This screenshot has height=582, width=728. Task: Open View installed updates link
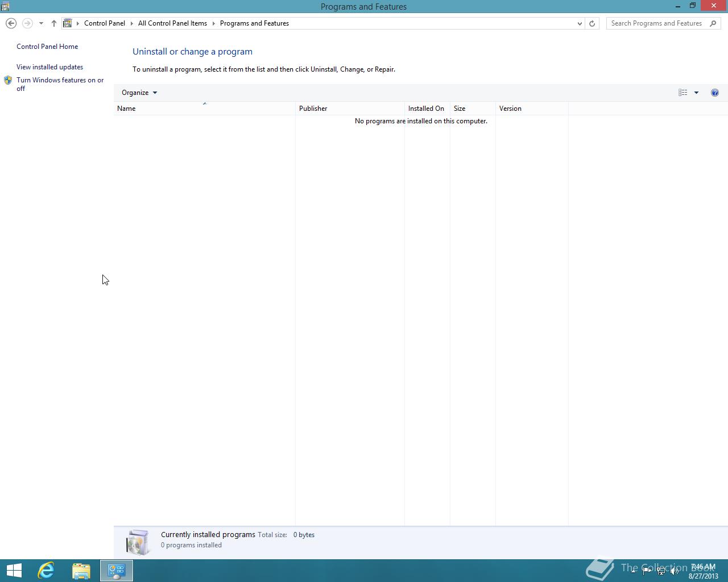[x=49, y=67]
